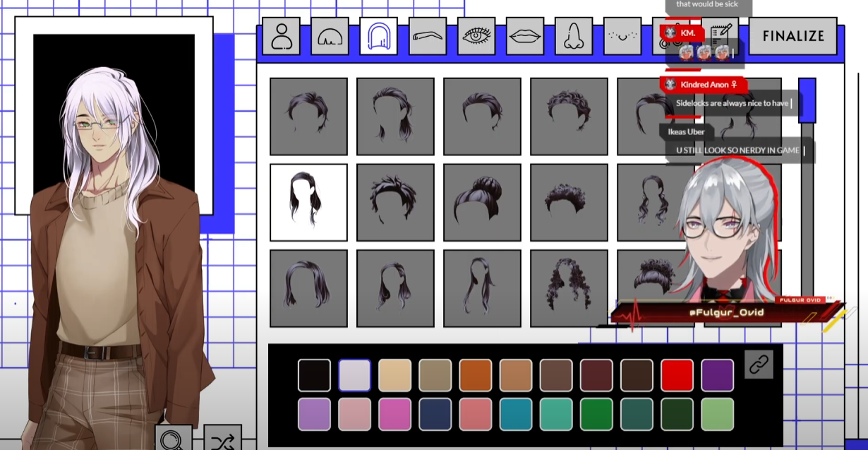Choose the black hair color swatch
This screenshot has width=868, height=450.
pyautogui.click(x=314, y=375)
